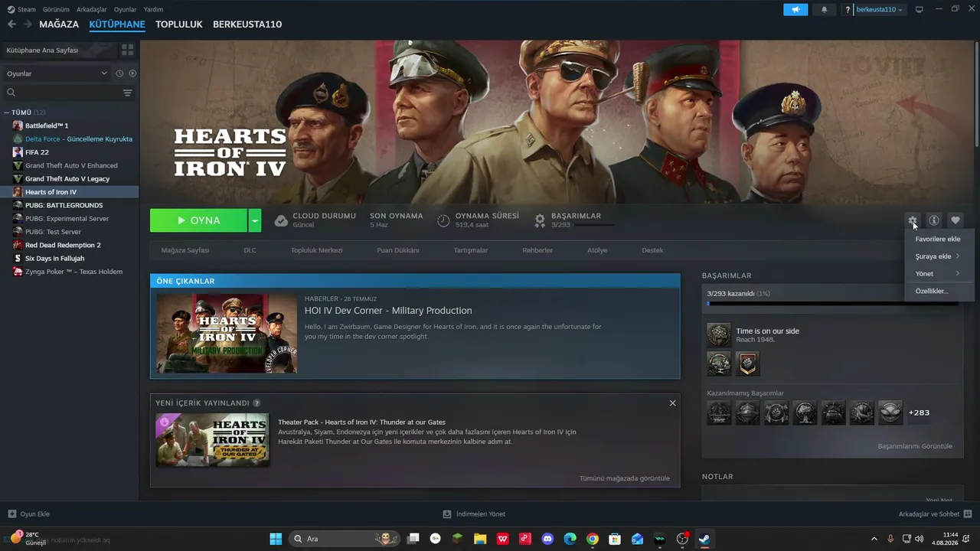Open the help question mark icon
The image size is (980, 551).
coord(848,10)
